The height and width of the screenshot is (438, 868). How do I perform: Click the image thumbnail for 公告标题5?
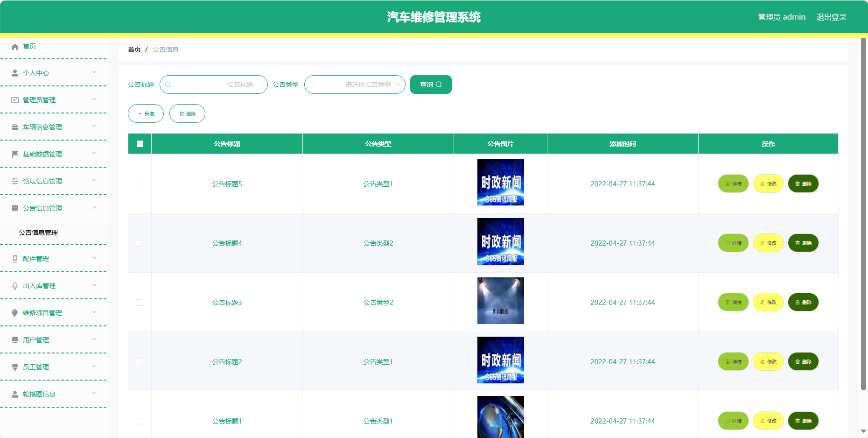tap(500, 182)
